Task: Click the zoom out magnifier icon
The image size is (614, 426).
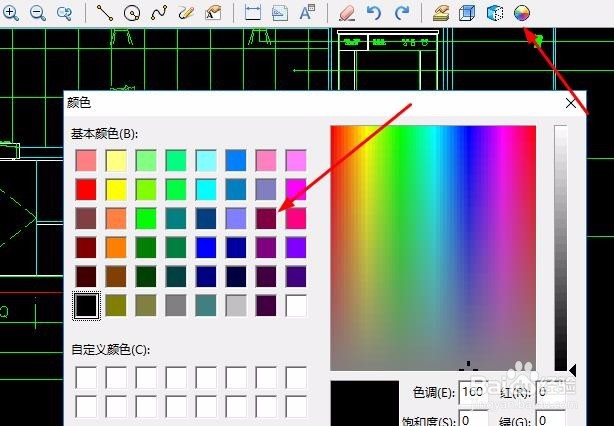Action: 38,13
